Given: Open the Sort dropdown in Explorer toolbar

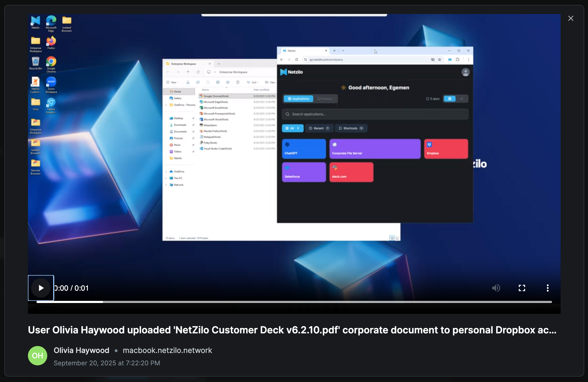Looking at the screenshot, I should (253, 82).
